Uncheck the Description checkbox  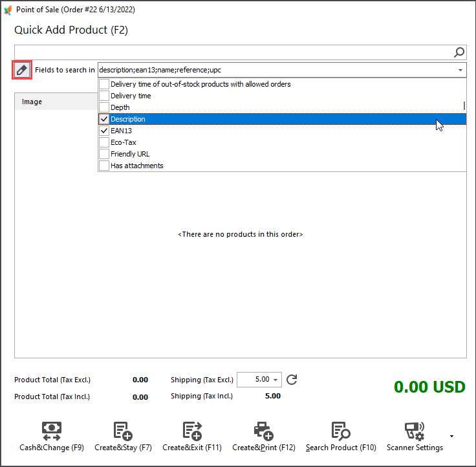click(x=104, y=119)
